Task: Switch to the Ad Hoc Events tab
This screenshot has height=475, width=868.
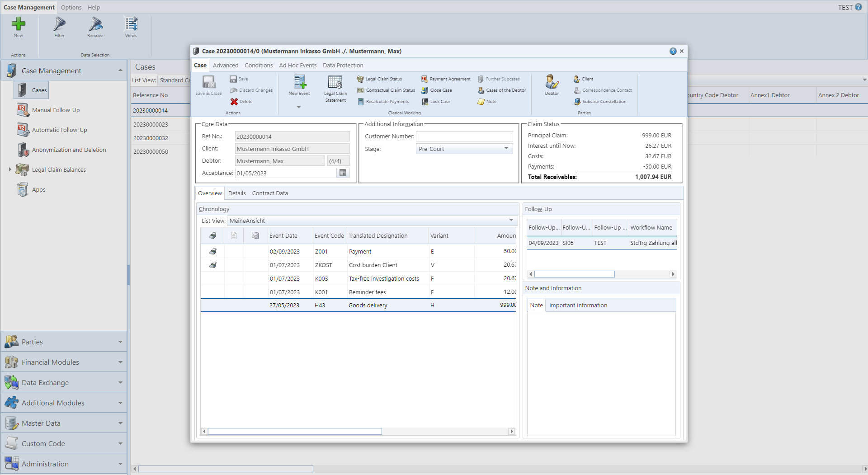Action: click(297, 66)
